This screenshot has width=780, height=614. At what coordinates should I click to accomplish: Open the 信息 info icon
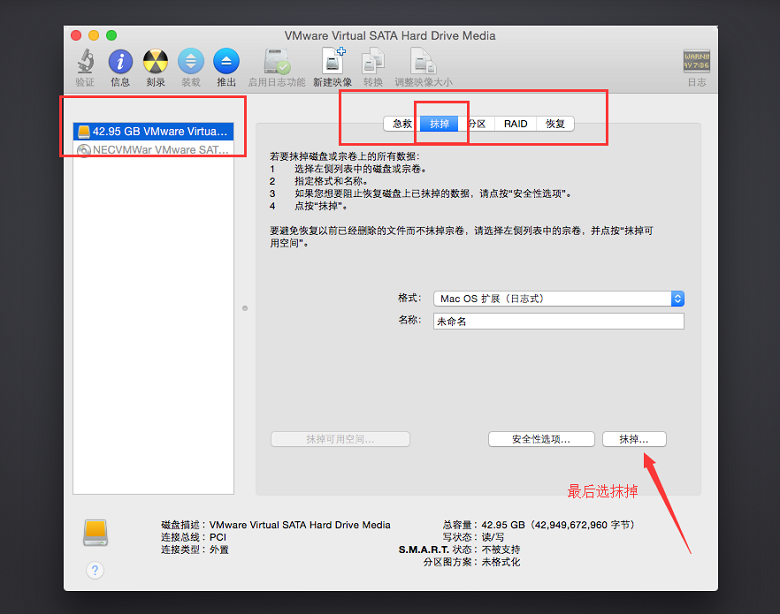120,62
